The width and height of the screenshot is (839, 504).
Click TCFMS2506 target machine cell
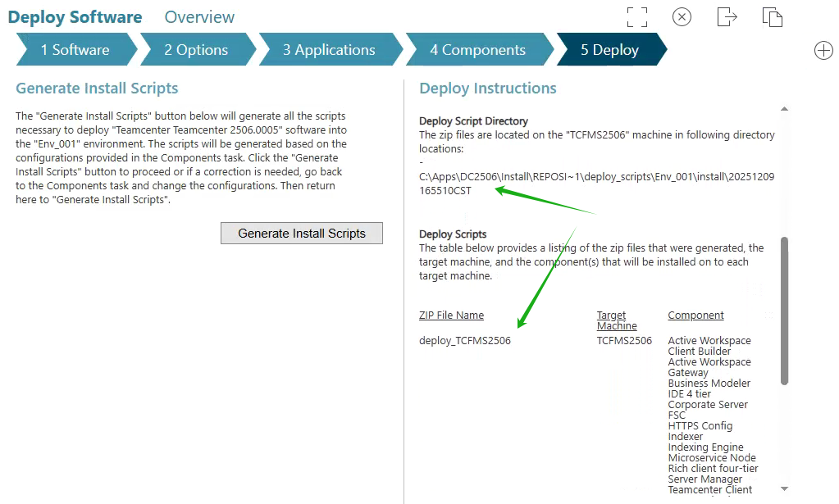pyautogui.click(x=624, y=340)
